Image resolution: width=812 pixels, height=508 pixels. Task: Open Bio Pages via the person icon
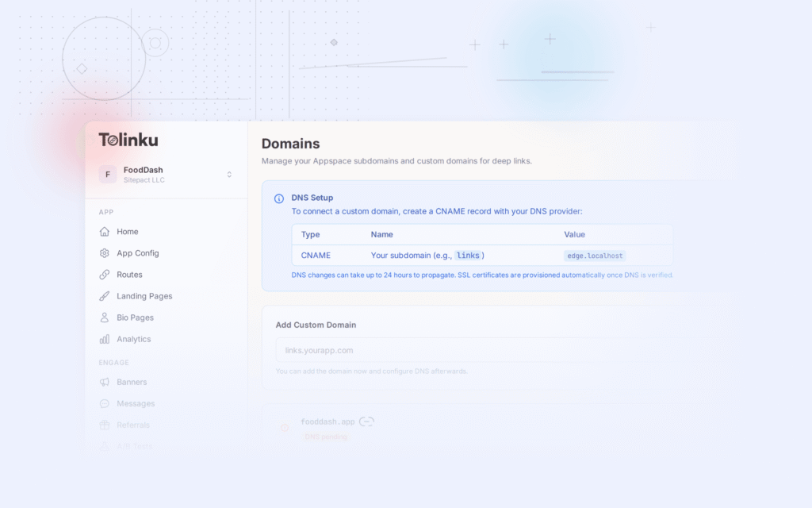pos(106,317)
